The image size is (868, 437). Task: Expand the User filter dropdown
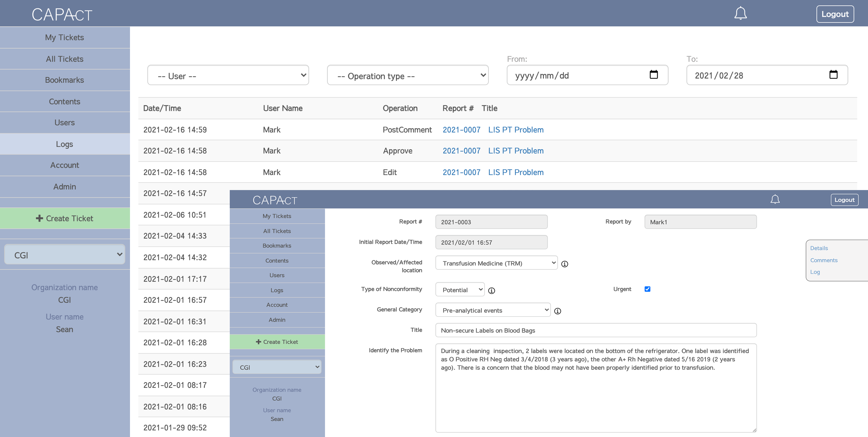click(x=228, y=75)
